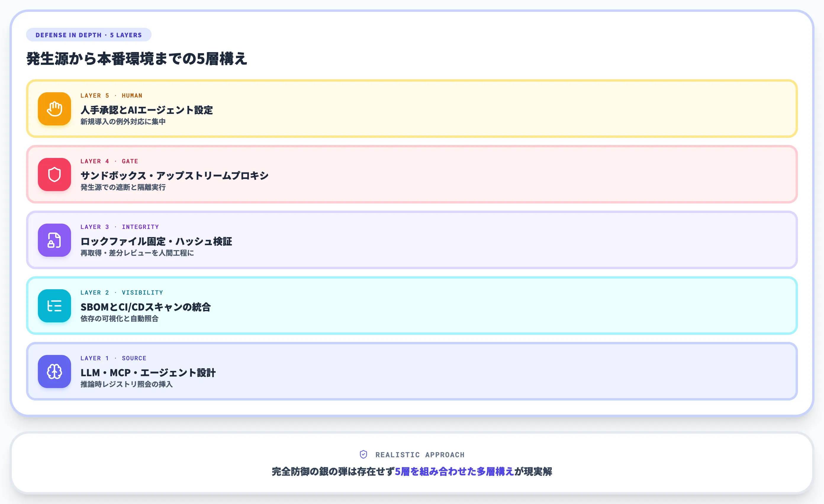Click the subtitle 発生源での遮断と隔離実行

(x=123, y=187)
